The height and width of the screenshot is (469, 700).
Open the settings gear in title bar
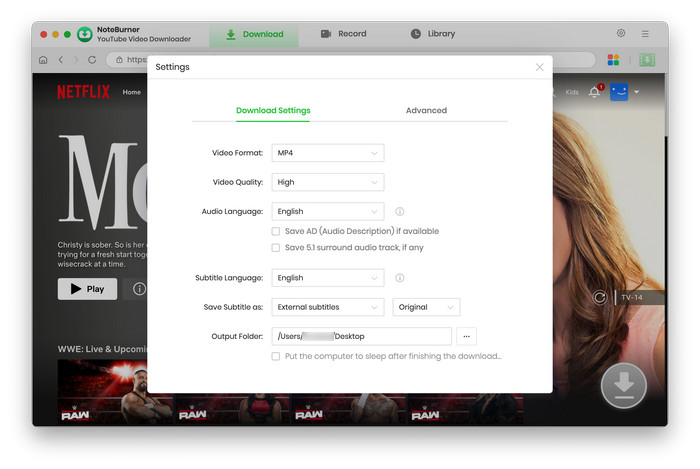click(x=621, y=33)
